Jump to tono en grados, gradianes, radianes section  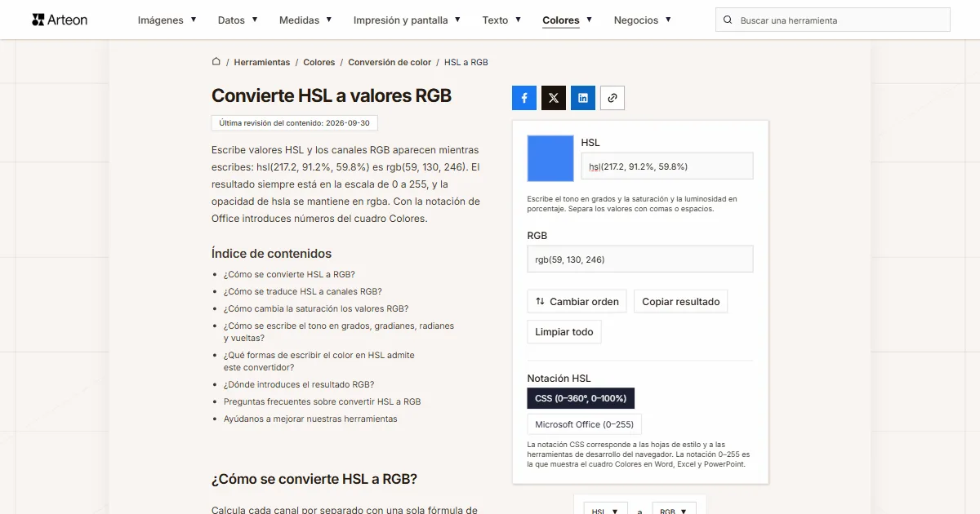[339, 331]
